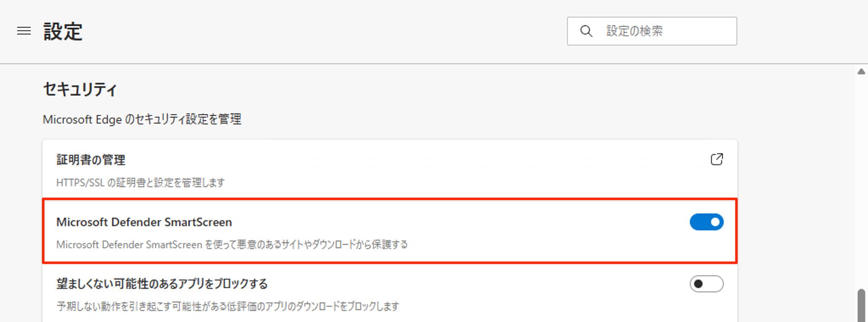
Task: Toggle on blocking of potentially unwanted apps
Action: pos(706,284)
